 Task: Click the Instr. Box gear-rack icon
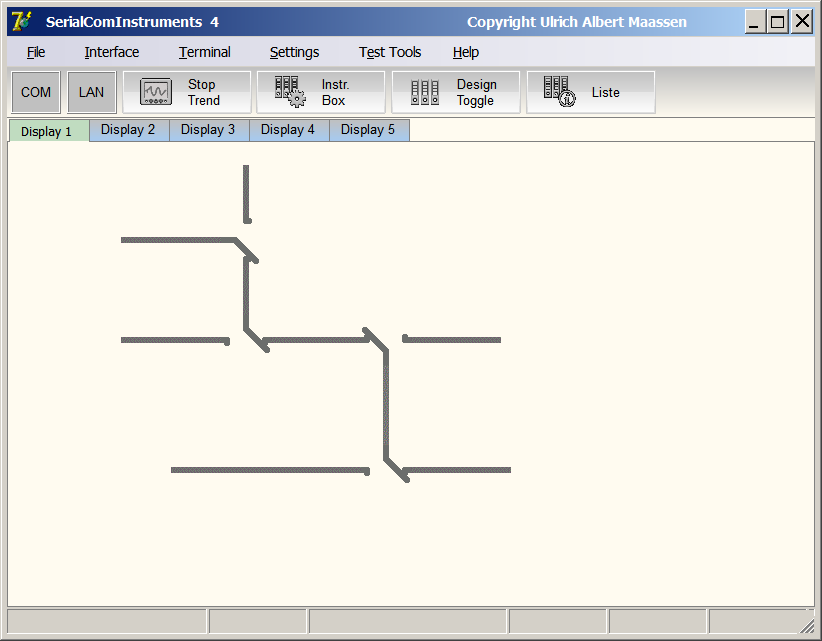(x=290, y=92)
